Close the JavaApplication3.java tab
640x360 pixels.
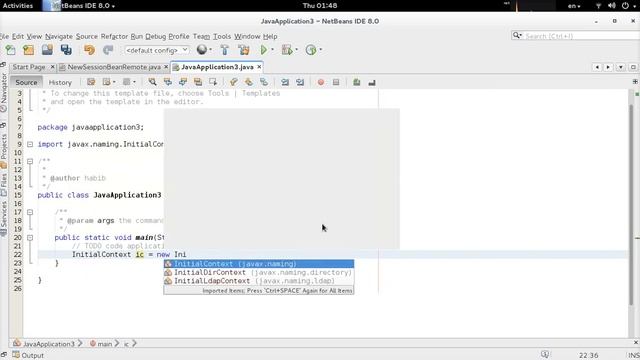(x=259, y=67)
